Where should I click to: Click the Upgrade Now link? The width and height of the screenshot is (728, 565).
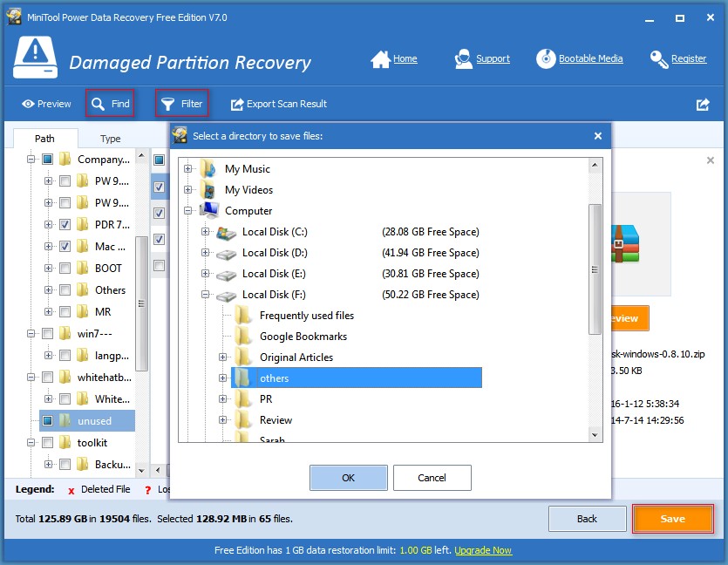pos(483,550)
